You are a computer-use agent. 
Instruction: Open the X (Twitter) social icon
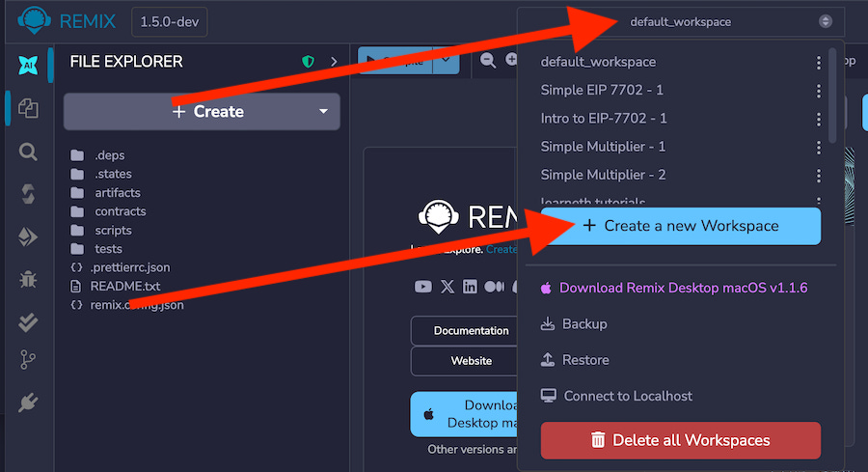pos(448,287)
